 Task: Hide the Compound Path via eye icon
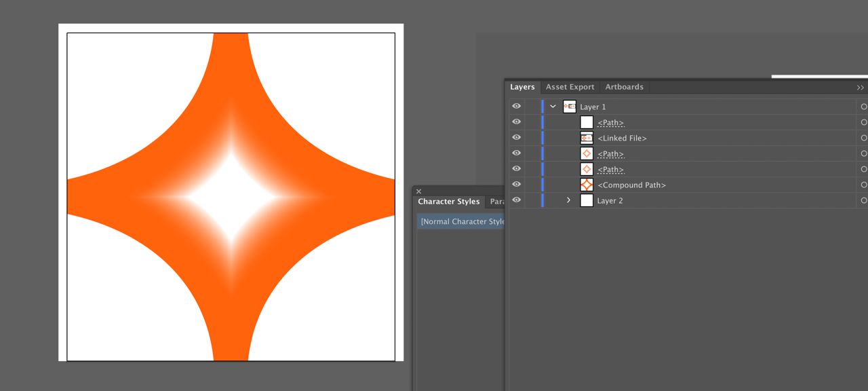pyautogui.click(x=517, y=185)
